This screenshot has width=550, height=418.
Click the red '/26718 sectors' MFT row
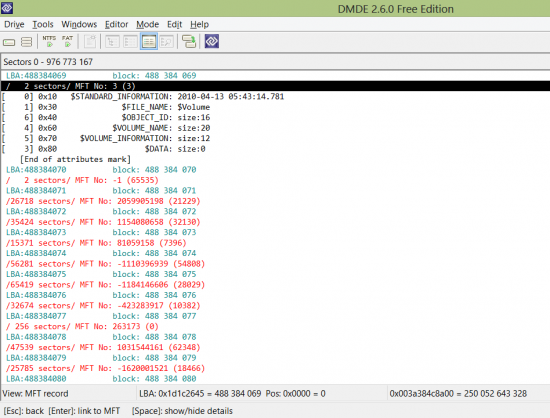[x=103, y=201]
